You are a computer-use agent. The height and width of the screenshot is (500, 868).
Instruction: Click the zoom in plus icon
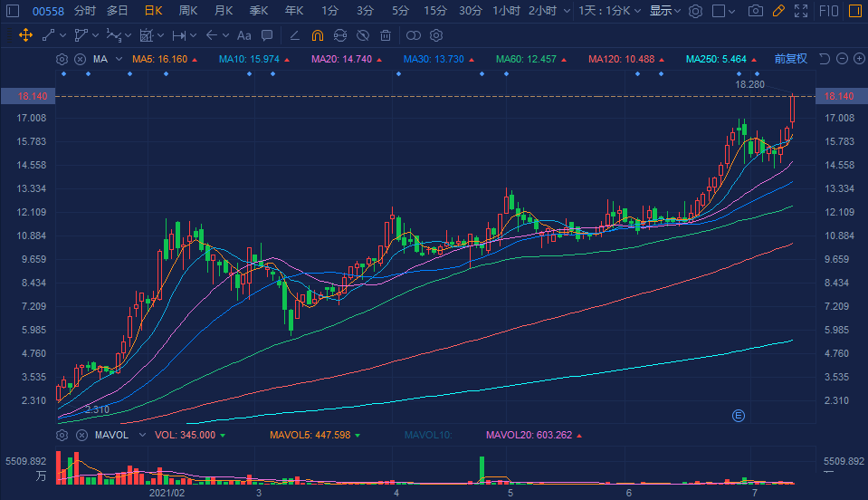click(x=859, y=59)
